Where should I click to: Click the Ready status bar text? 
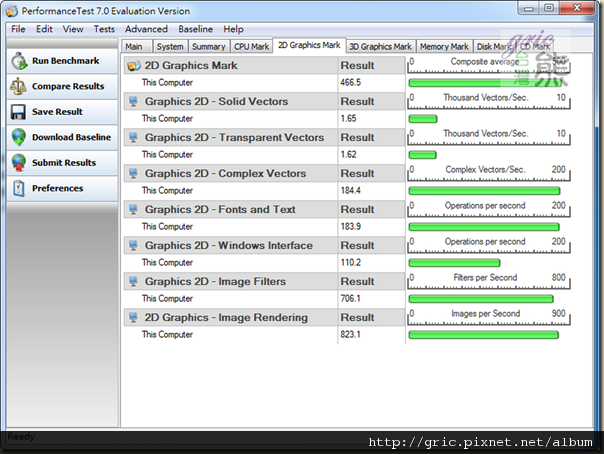[x=21, y=437]
